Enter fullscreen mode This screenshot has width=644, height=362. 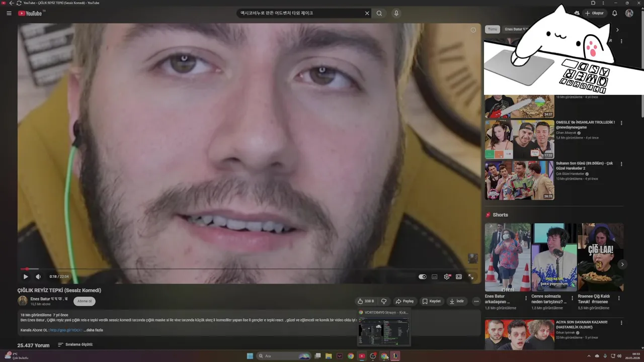click(x=471, y=277)
